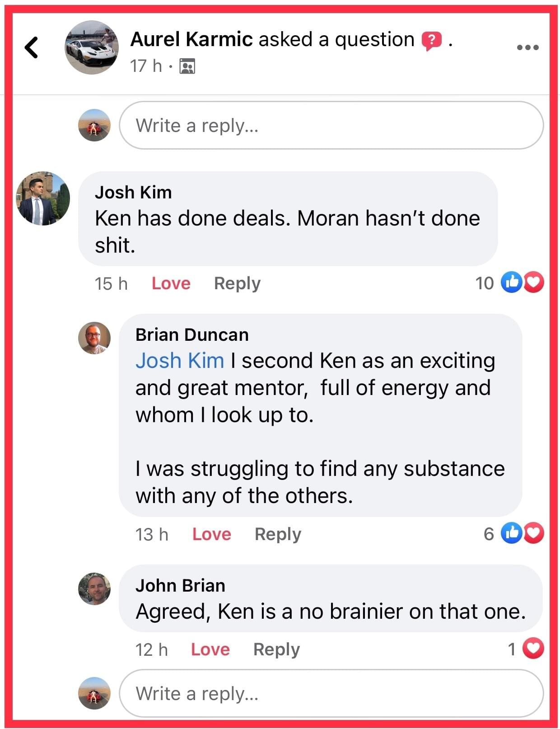
Task: Click the Josh Kim mention link
Action: [x=180, y=361]
